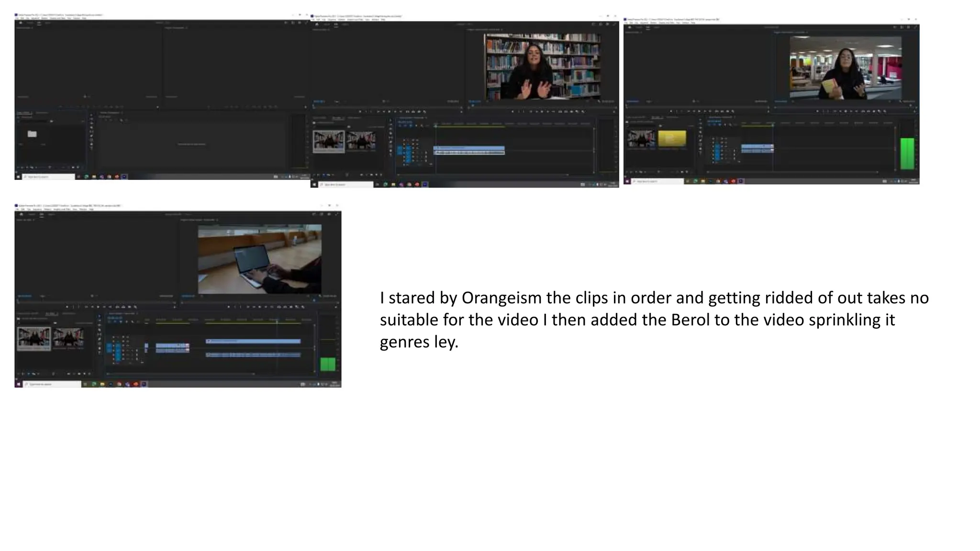Click the Windows Start button in the laptop screenshot
The height and width of the screenshot is (551, 980).
click(19, 384)
